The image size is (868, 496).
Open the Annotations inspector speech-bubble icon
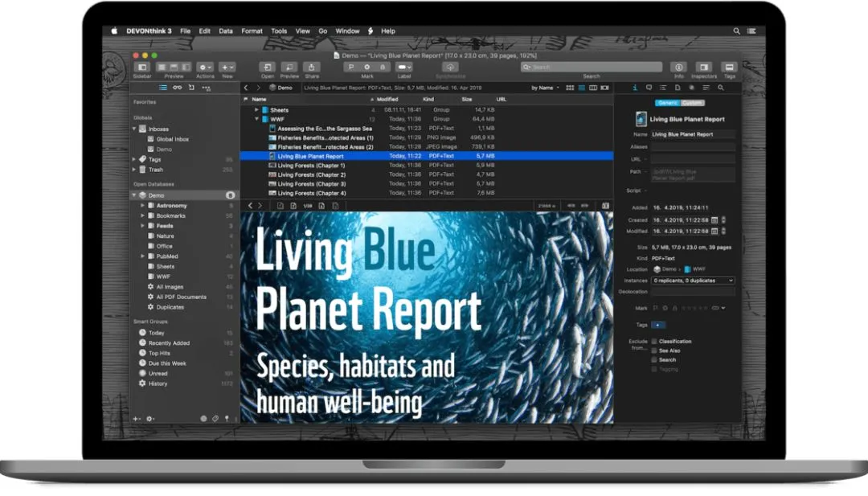click(649, 88)
